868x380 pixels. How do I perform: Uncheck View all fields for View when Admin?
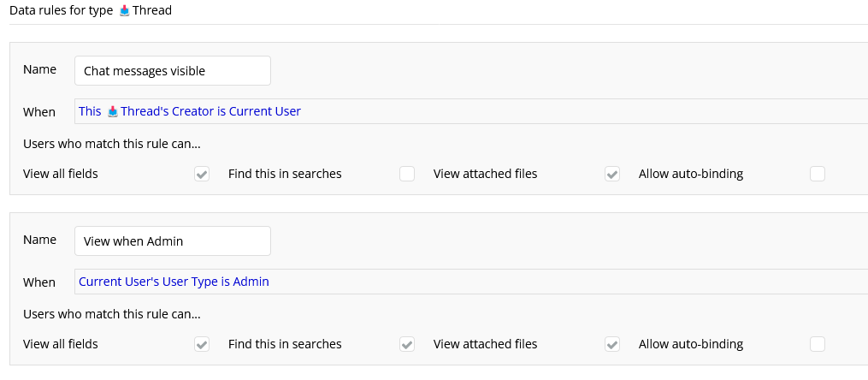[202, 344]
